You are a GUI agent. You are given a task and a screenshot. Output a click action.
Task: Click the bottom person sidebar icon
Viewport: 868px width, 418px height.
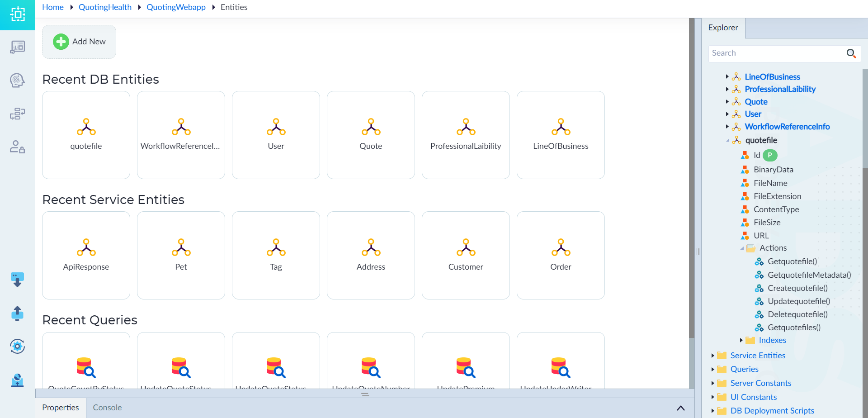pos(17,380)
